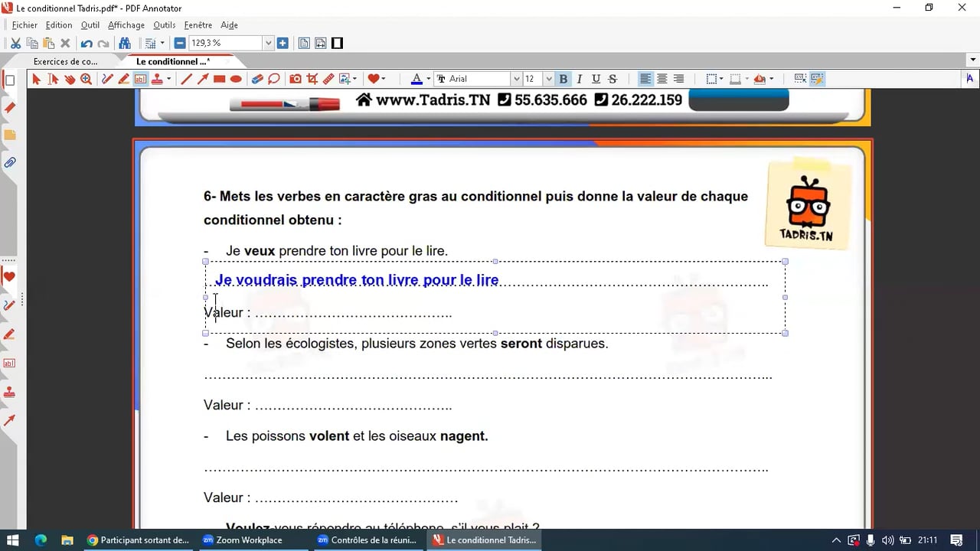Click the Snapshot camera tool
This screenshot has height=551, width=980.
295,79
